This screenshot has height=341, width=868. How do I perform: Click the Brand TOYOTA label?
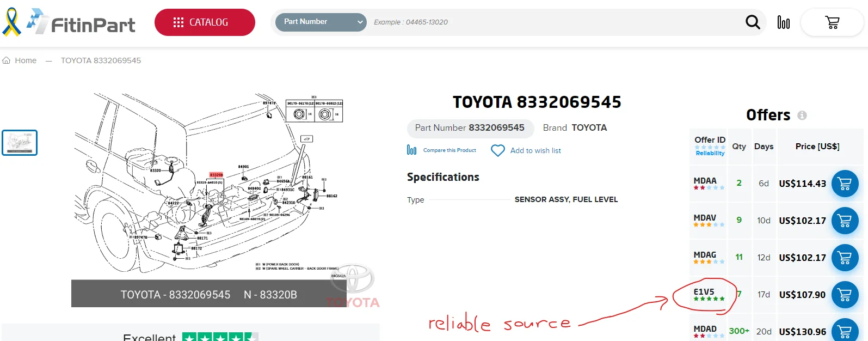click(575, 127)
